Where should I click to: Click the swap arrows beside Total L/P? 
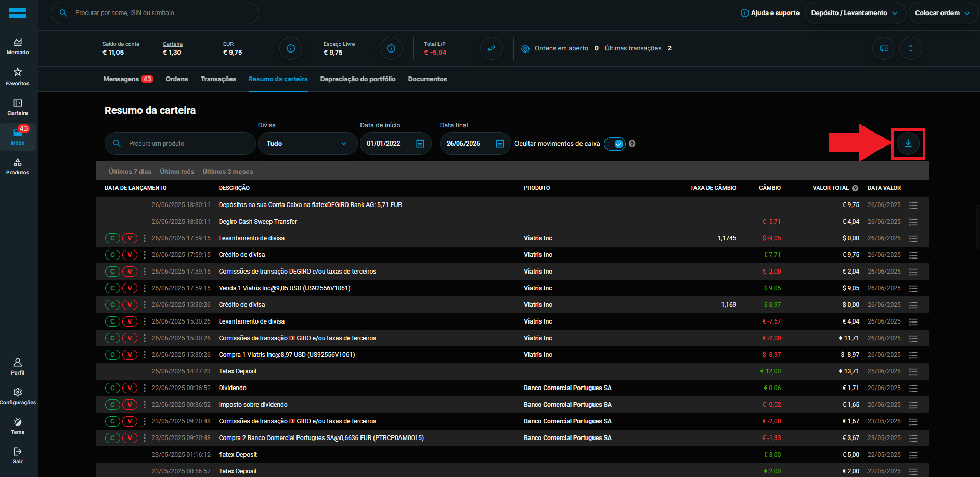point(492,48)
